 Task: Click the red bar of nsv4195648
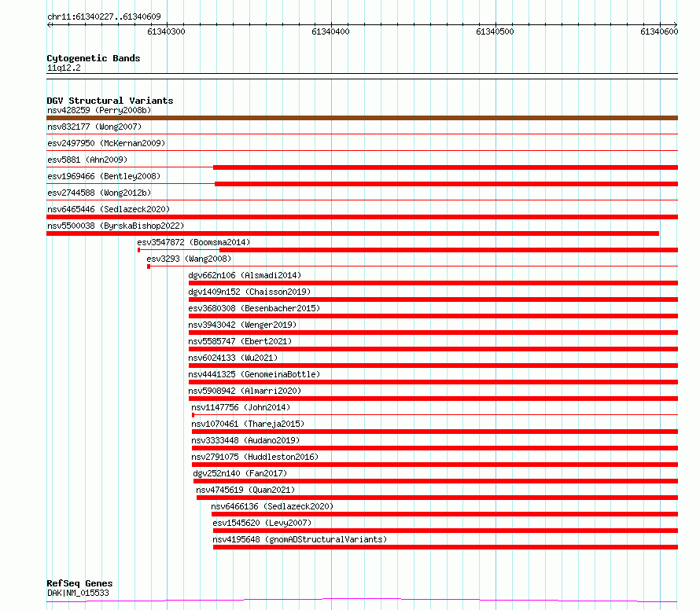point(445,547)
